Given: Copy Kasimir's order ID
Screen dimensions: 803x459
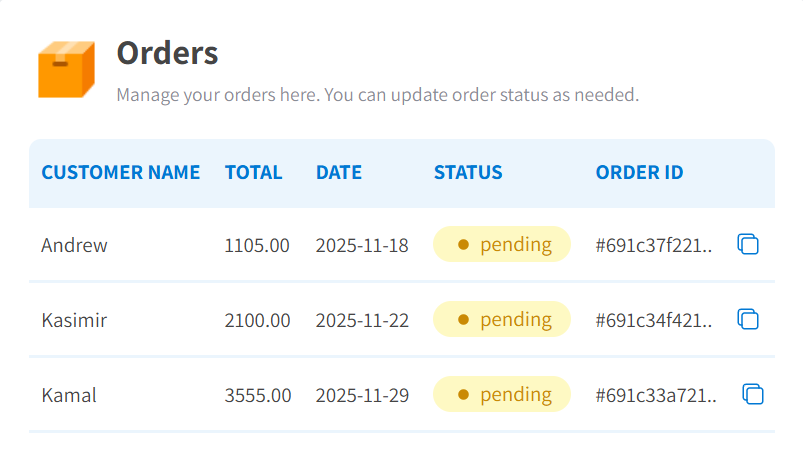Looking at the screenshot, I should (748, 320).
